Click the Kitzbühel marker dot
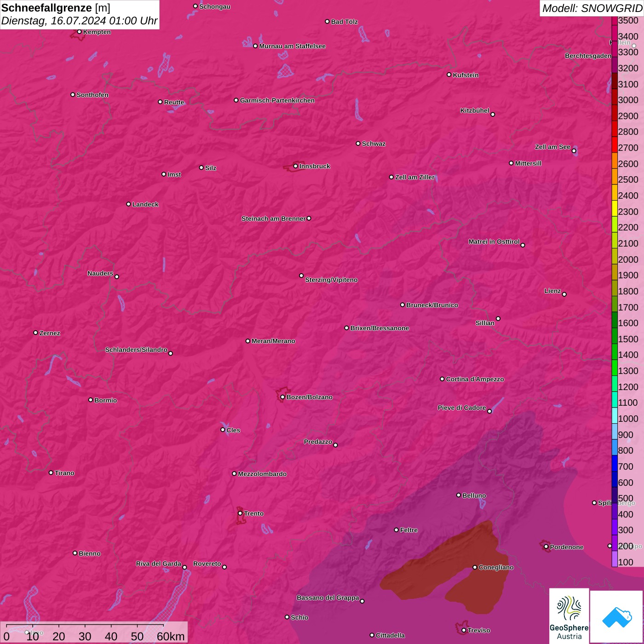 pyautogui.click(x=493, y=114)
